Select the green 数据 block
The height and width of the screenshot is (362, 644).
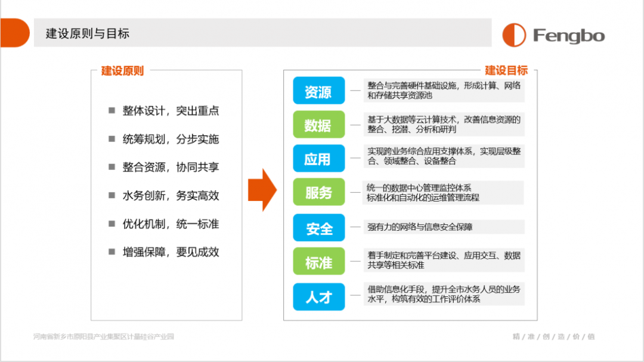(318, 125)
